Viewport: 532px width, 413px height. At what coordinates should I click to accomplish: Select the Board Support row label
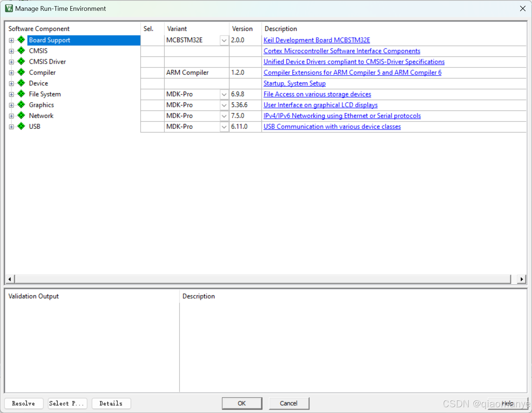[49, 40]
